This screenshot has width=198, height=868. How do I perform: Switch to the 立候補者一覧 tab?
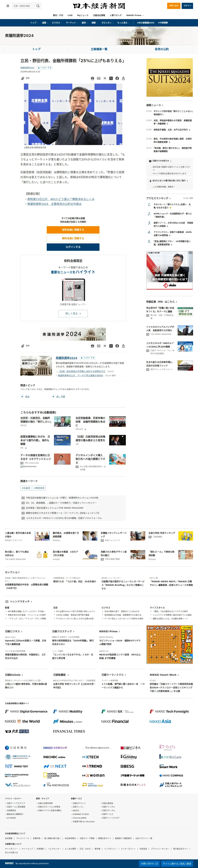99,49
